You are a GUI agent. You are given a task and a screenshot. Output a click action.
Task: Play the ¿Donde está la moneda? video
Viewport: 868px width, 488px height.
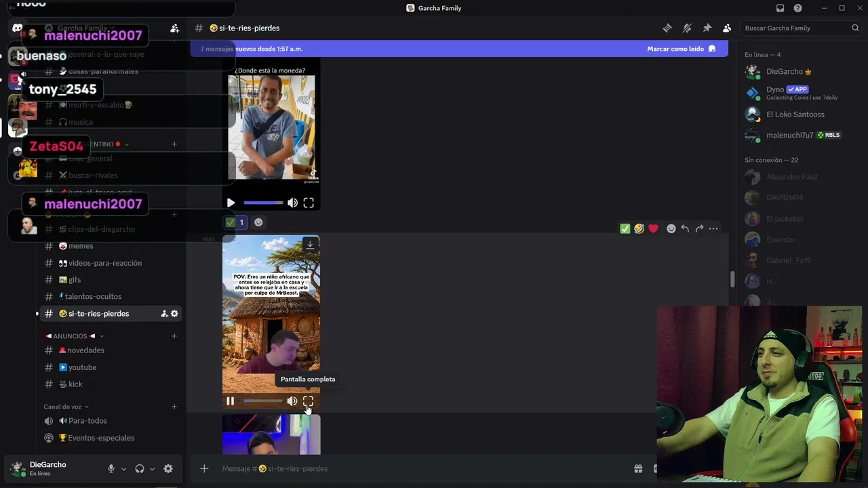point(231,203)
